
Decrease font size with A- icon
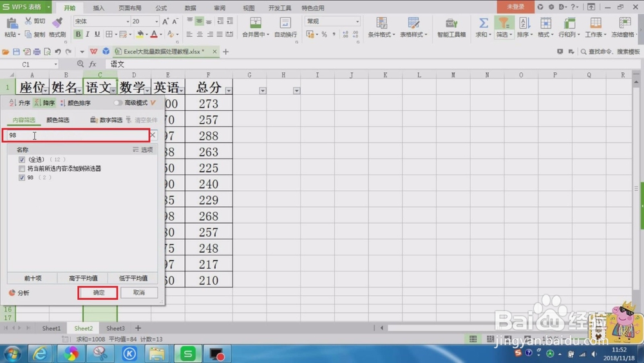(175, 21)
